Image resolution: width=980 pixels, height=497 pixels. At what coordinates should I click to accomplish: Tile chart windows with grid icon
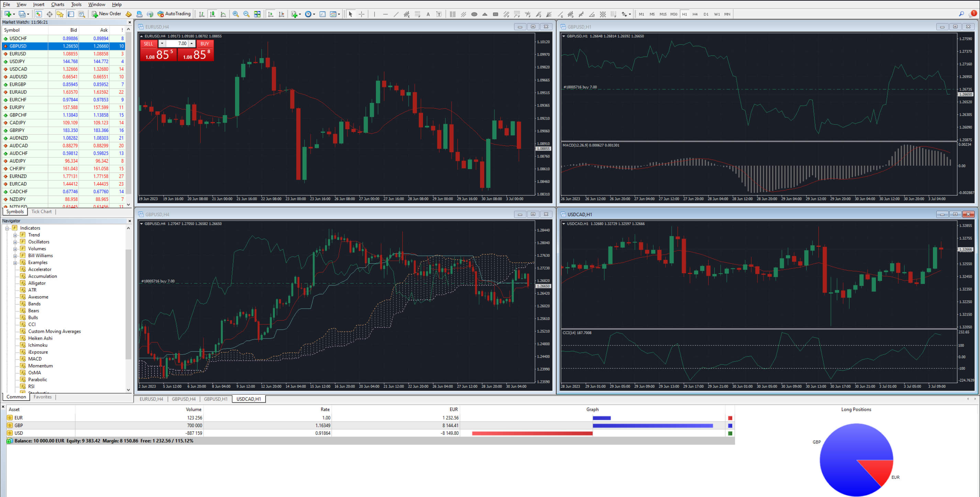coord(257,14)
